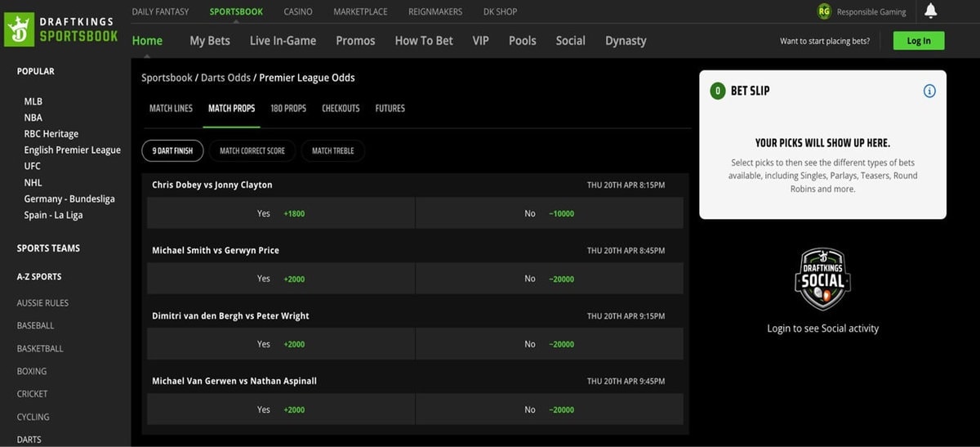Select the Match Props tab

232,108
